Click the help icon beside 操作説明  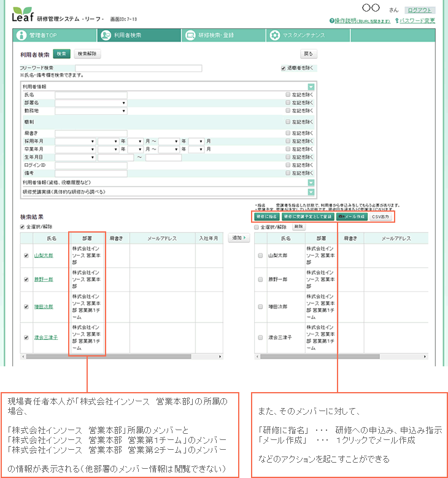tap(332, 21)
